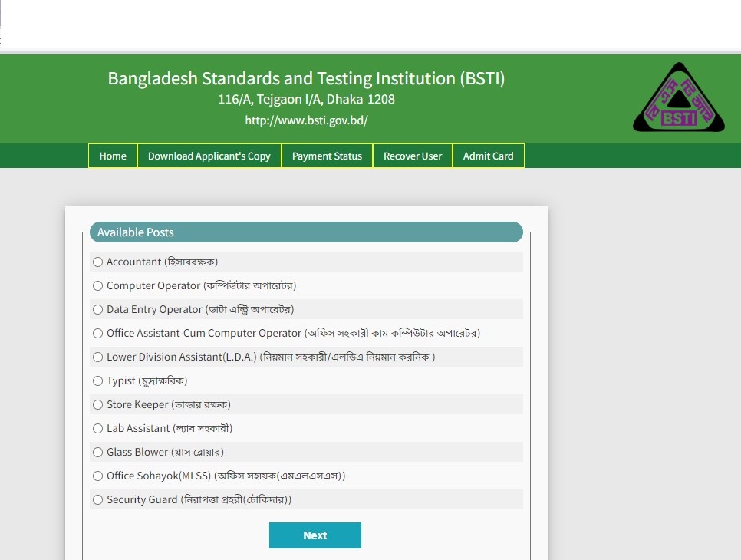Click the address text 116/A, Tejgaon I/A

coord(306,99)
